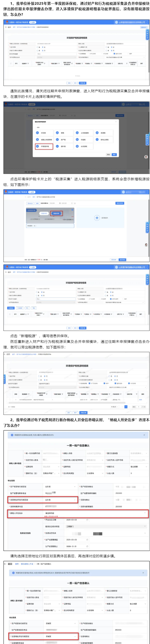The image size is (150, 644).
Task: Click the calendar icon in 生产经营期限止 field
Action: click(87, 546)
